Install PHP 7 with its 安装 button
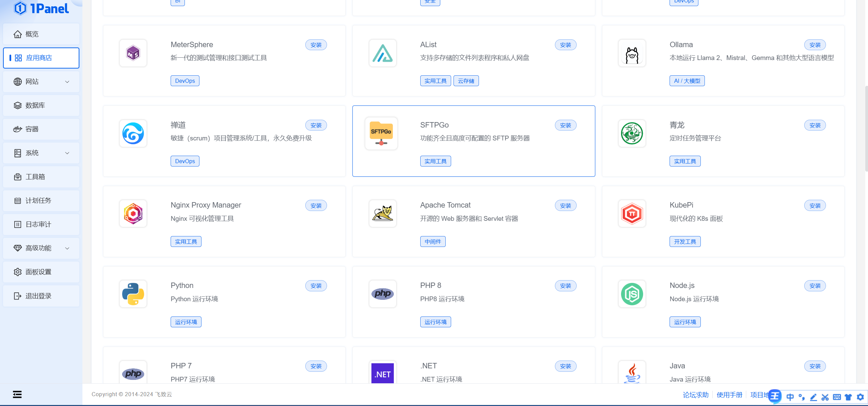868x406 pixels. point(316,366)
